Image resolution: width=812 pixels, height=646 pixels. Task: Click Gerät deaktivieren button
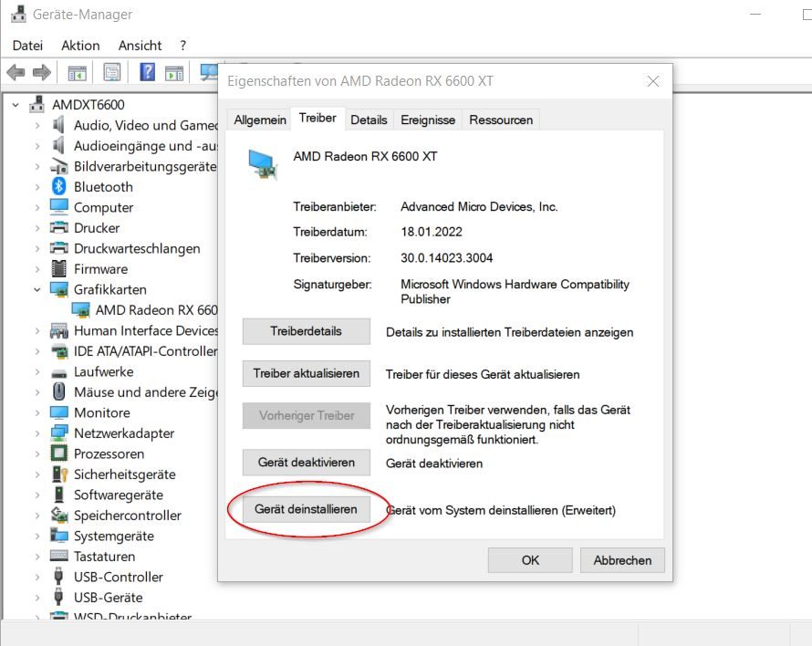306,462
